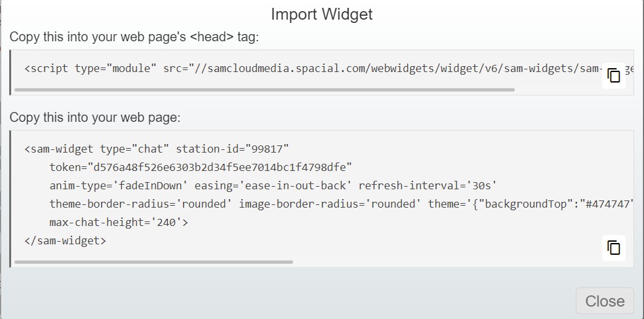Copy the head script tag code
644x319 pixels.
(x=614, y=75)
